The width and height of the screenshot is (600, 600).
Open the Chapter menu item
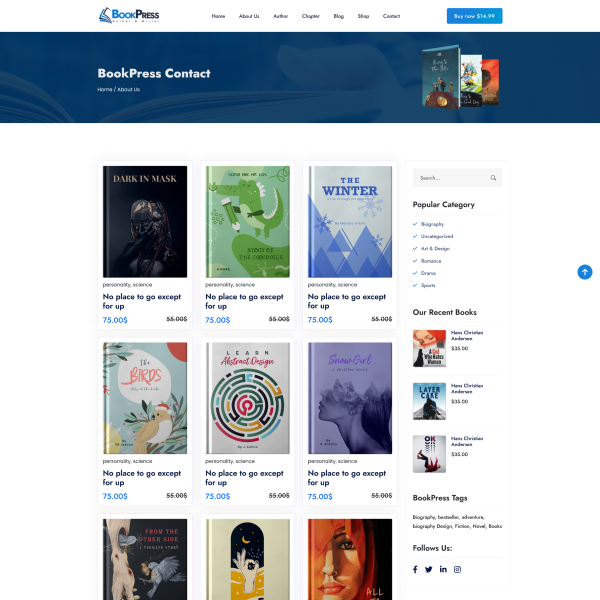(x=311, y=16)
